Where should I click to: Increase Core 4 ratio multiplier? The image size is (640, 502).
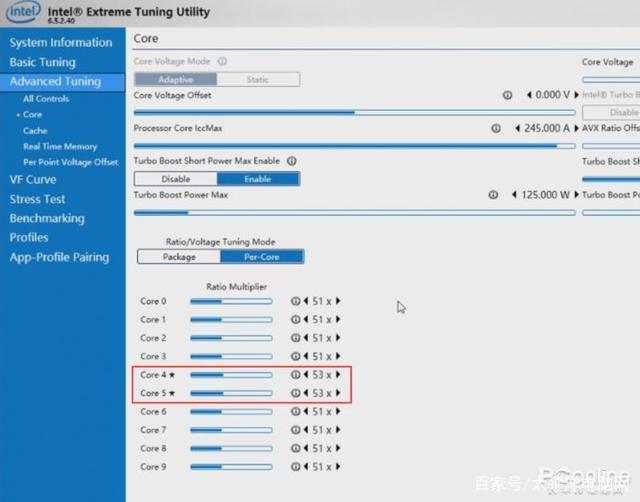point(338,375)
